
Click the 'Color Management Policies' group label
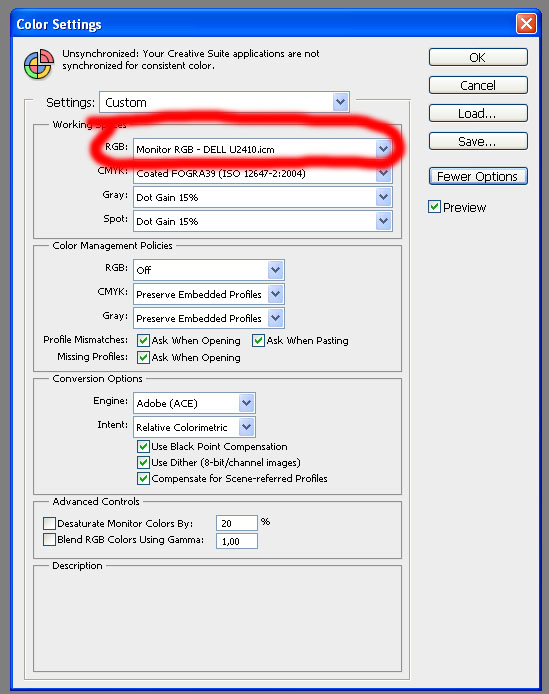click(112, 246)
